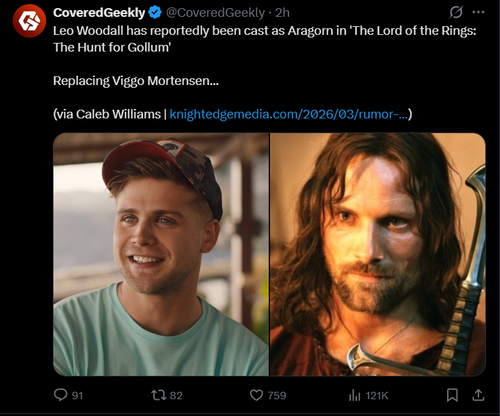The height and width of the screenshot is (416, 500).
Task: Click the 82 reposts count
Action: (176, 396)
